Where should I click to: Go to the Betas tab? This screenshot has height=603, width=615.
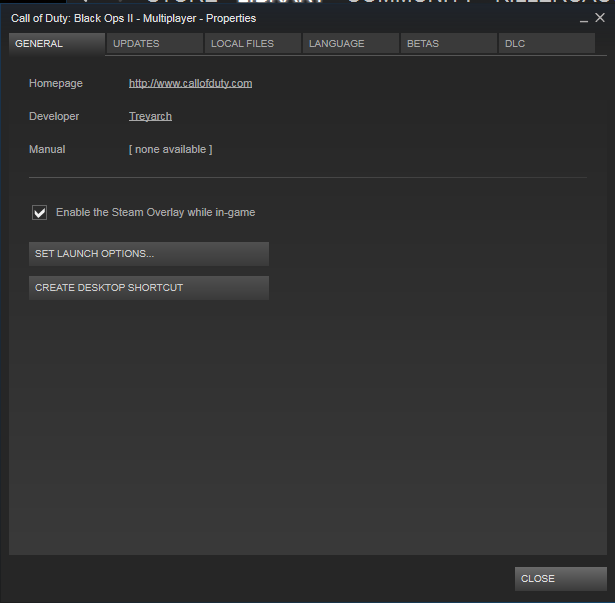click(x=449, y=44)
